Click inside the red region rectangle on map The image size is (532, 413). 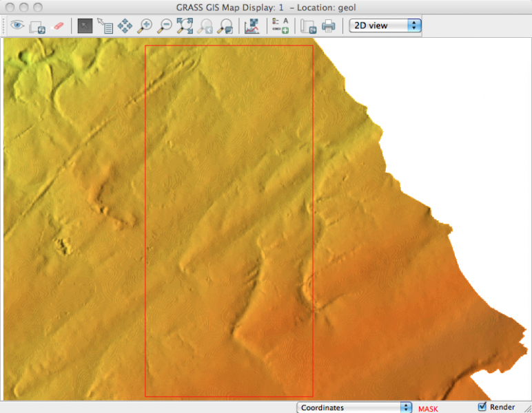tap(229, 220)
